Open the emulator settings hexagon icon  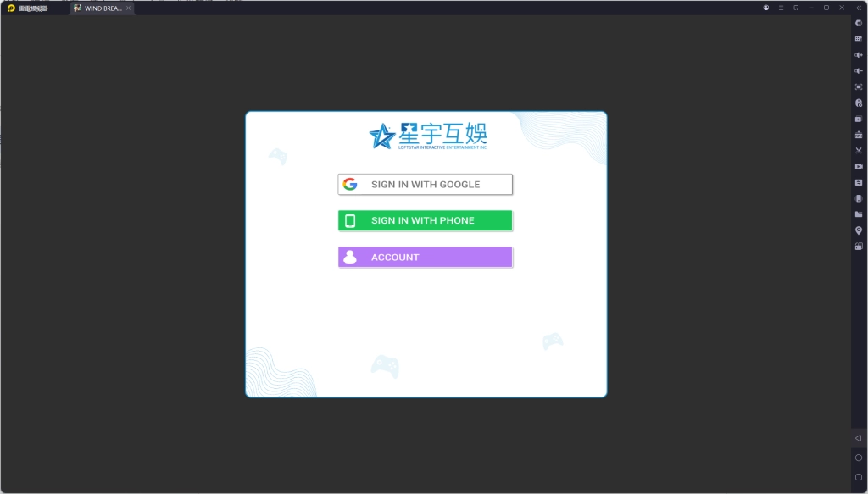click(859, 23)
